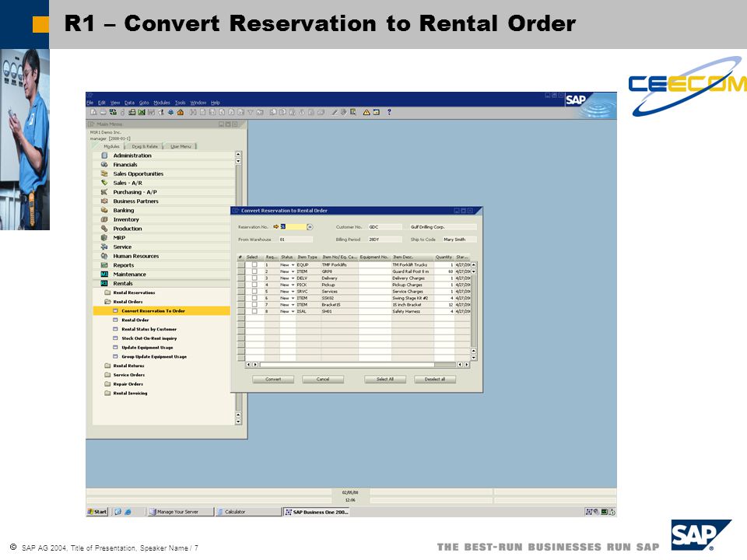This screenshot has width=747, height=560.
Task: Open the File menu
Action: pos(89,103)
